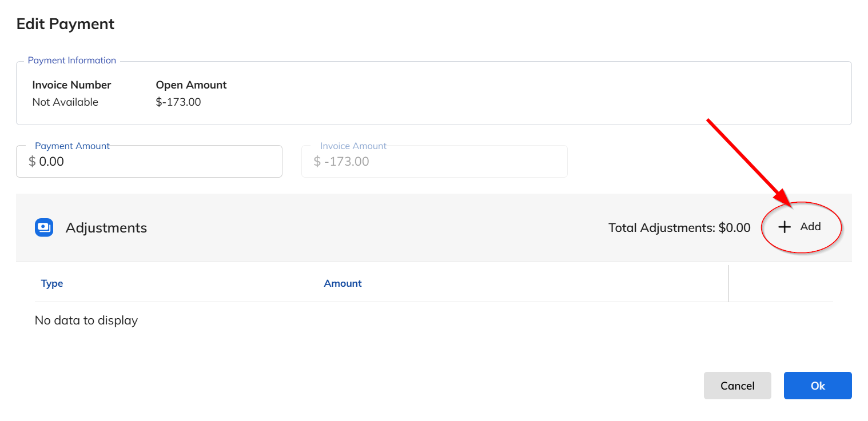Image resolution: width=868 pixels, height=421 pixels.
Task: Click the empty actions column header
Action: click(781, 283)
